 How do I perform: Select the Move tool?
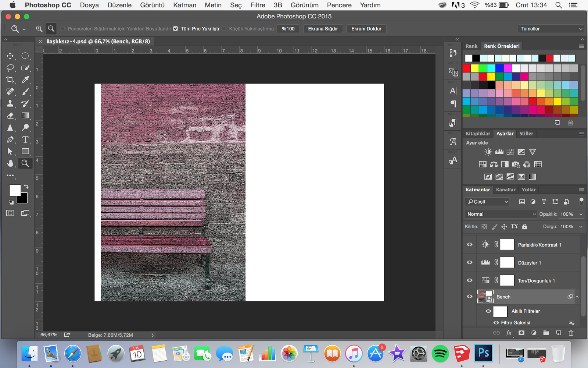tap(10, 56)
